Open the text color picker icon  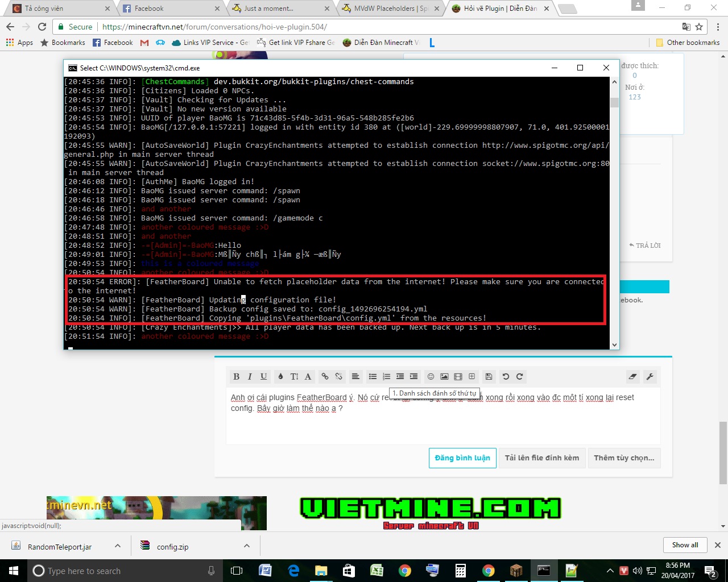click(x=280, y=376)
